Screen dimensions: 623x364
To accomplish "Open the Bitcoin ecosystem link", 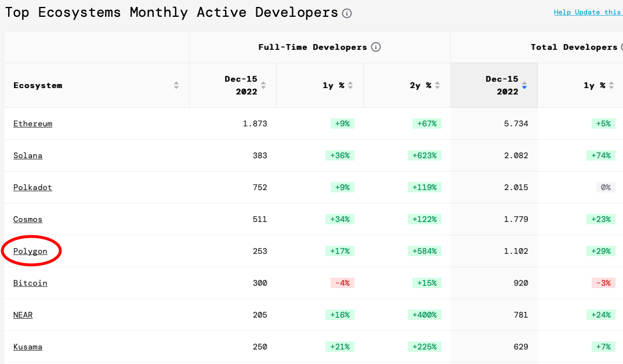I will click(30, 283).
